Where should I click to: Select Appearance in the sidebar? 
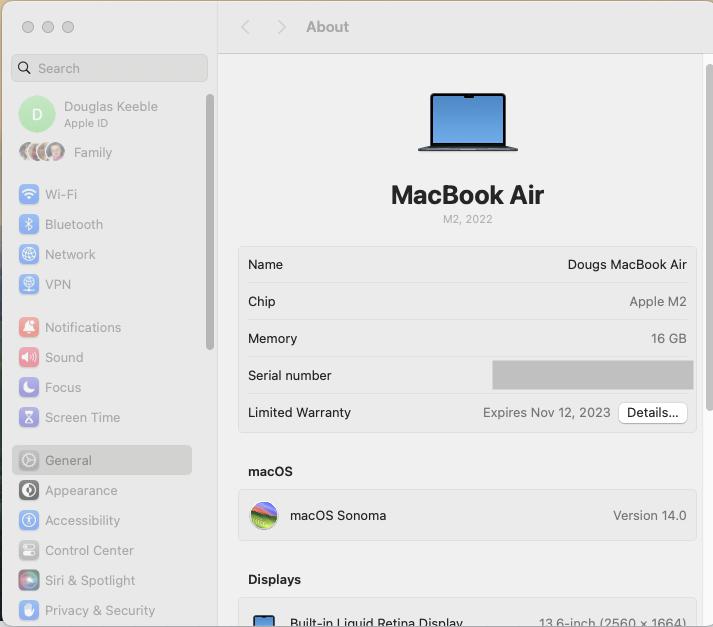click(81, 491)
